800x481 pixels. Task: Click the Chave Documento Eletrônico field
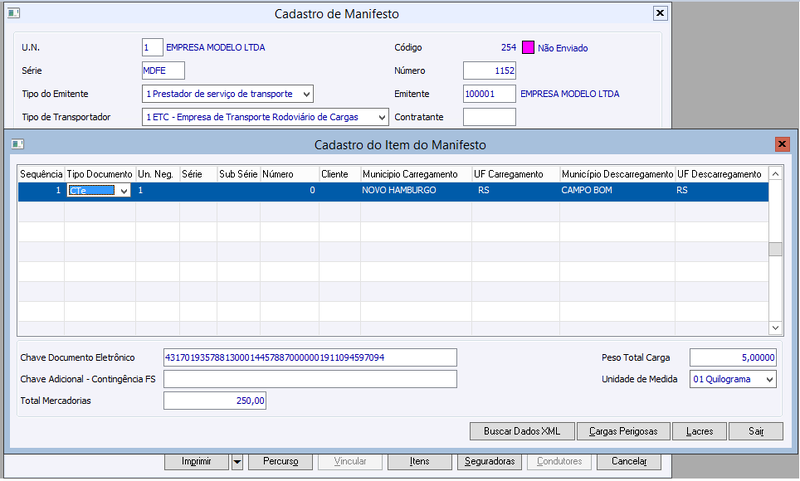click(310, 358)
